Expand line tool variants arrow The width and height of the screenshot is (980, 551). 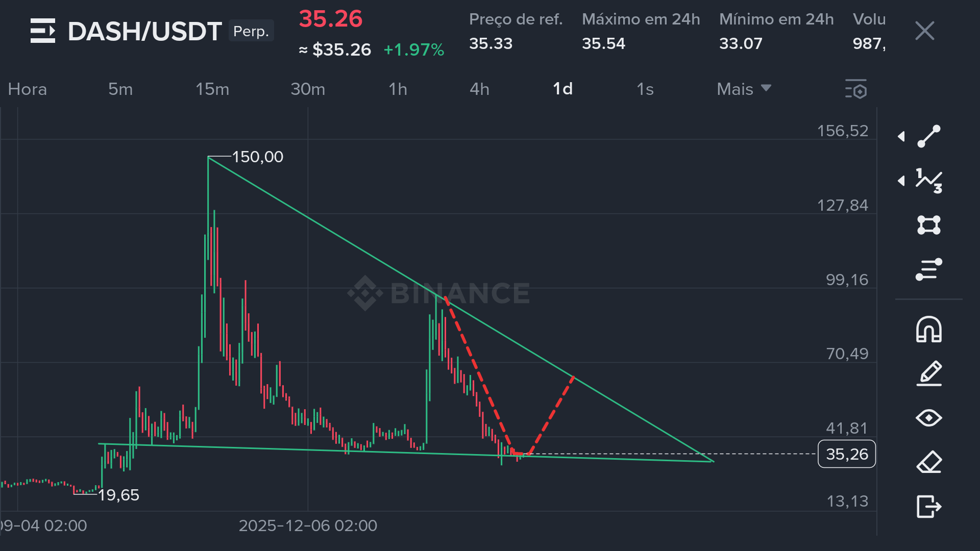(x=901, y=136)
